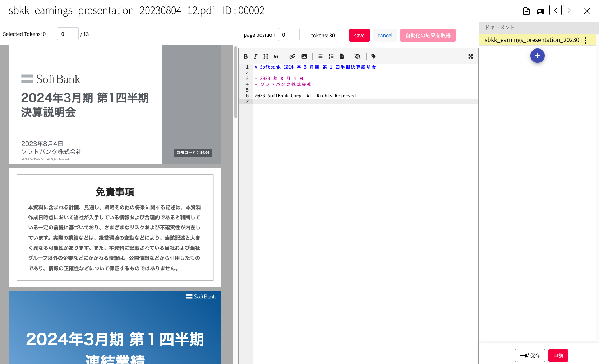
Task: Create a bulleted list
Action: point(320,56)
